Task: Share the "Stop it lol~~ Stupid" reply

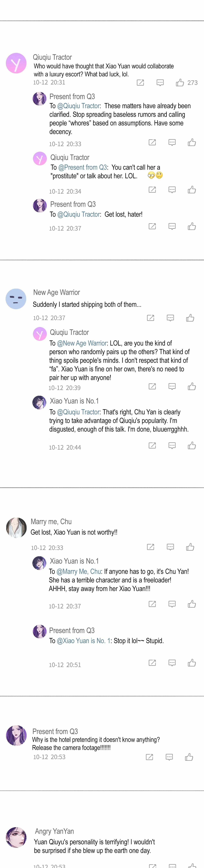Action: click(152, 663)
